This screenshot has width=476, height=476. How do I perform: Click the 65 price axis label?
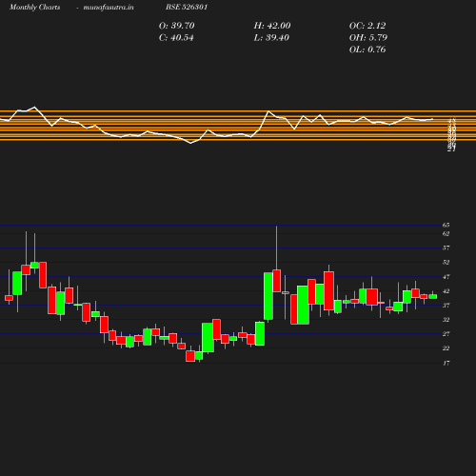[446, 225]
